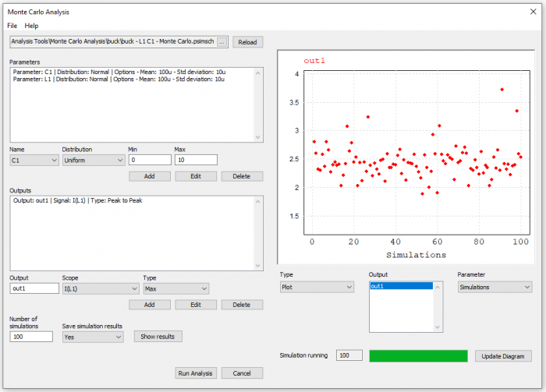546x392 pixels.
Task: Click the Simulation running count field
Action: pyautogui.click(x=349, y=355)
